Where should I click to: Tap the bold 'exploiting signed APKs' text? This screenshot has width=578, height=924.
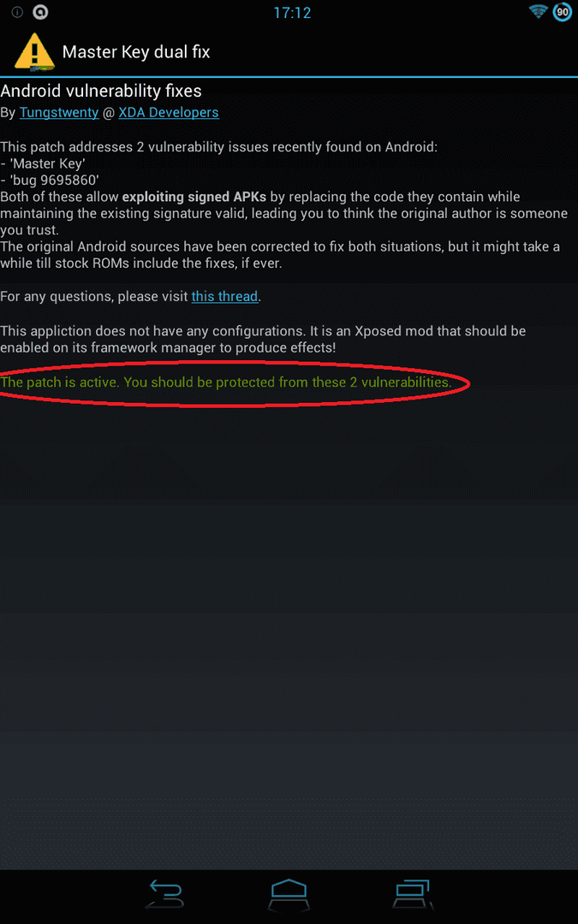click(x=194, y=196)
